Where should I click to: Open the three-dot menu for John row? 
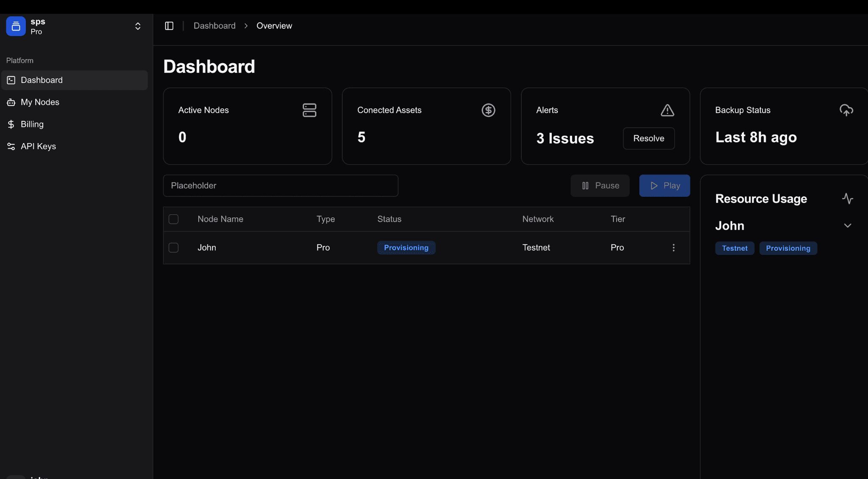click(673, 248)
